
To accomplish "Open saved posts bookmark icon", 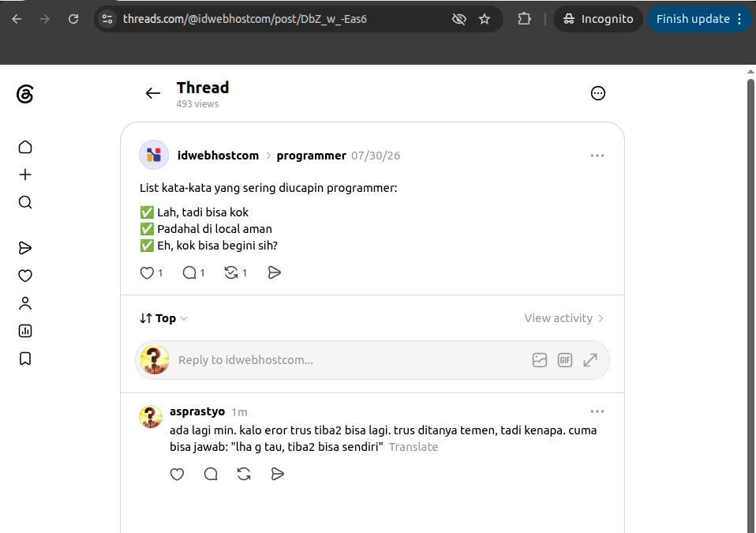I will [25, 358].
